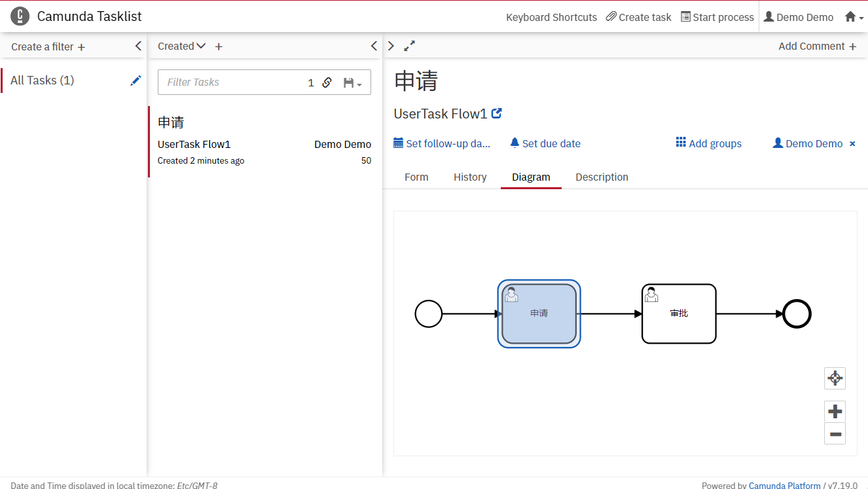Open the save filter dropdown

(352, 82)
